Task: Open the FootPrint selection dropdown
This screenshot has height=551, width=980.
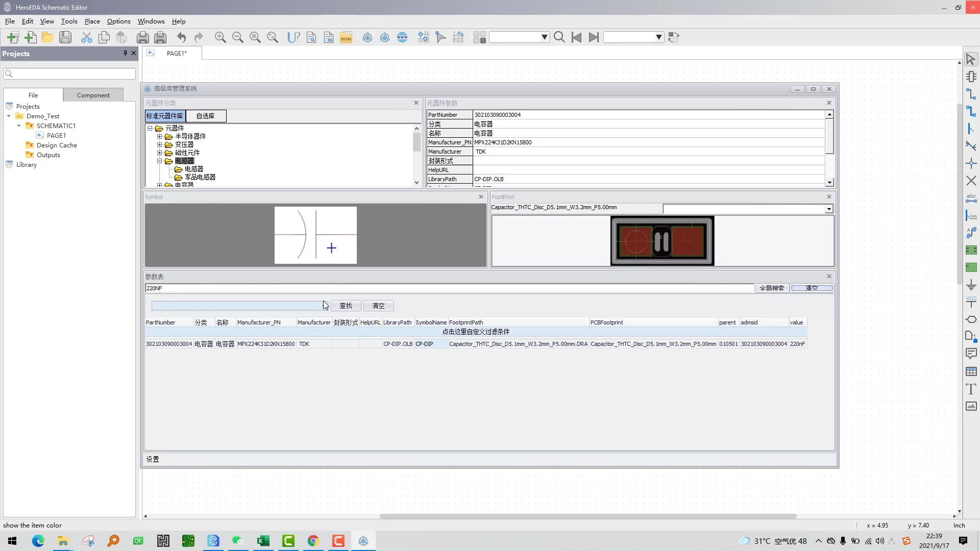Action: pos(828,209)
